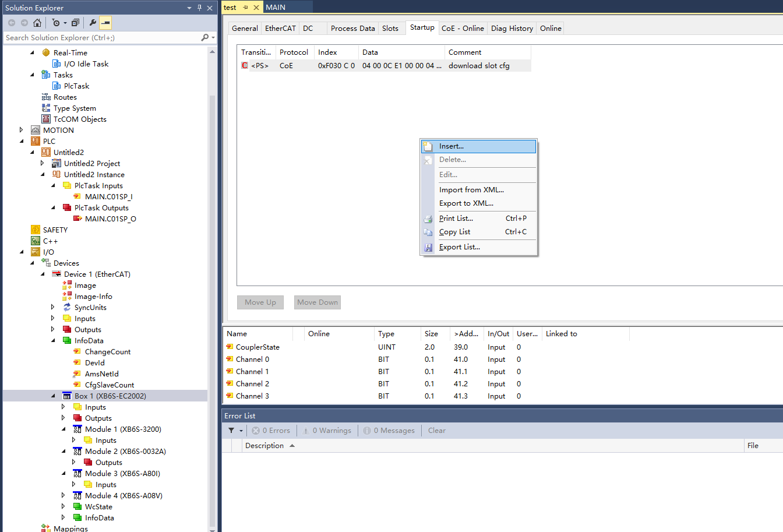Screen dimensions: 783x532
Task: Collapse the InfoData node under Device 1
Action: (x=53, y=341)
